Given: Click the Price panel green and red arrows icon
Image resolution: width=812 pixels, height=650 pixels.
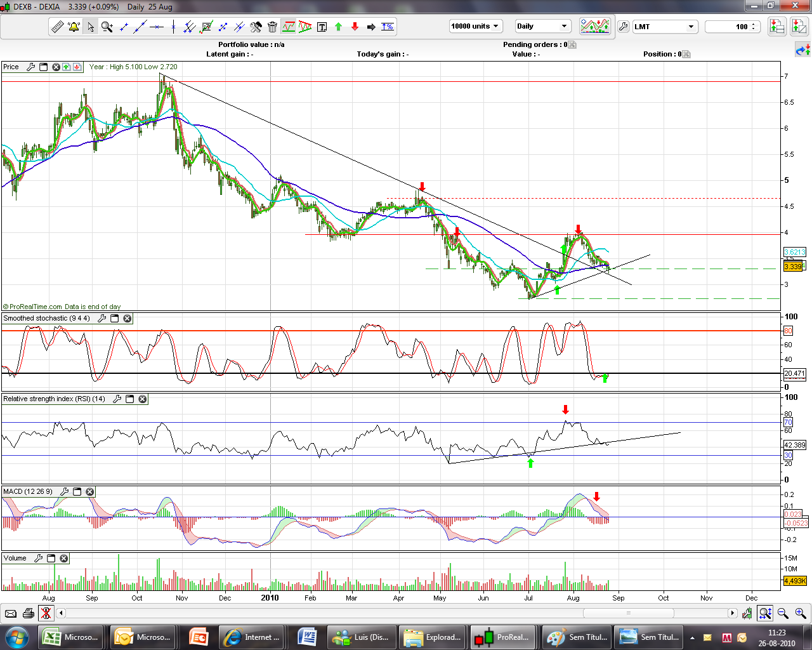Looking at the screenshot, I should (x=72, y=67).
